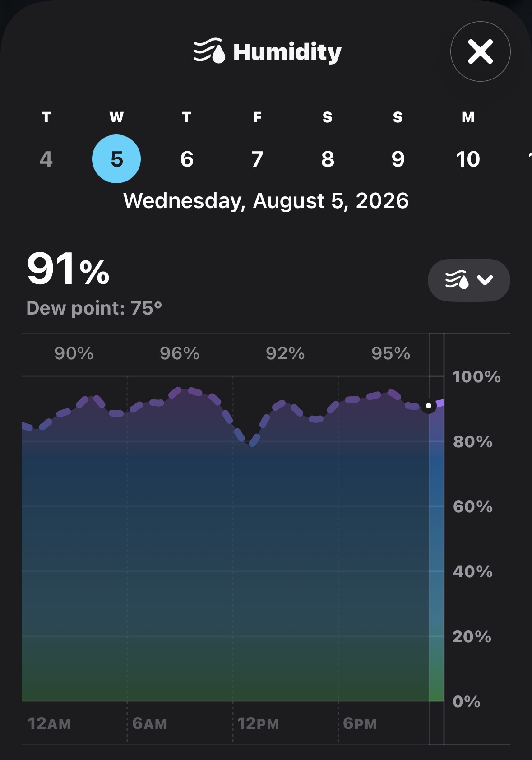Select Tuesday the 4th
The image size is (532, 760).
click(x=46, y=159)
